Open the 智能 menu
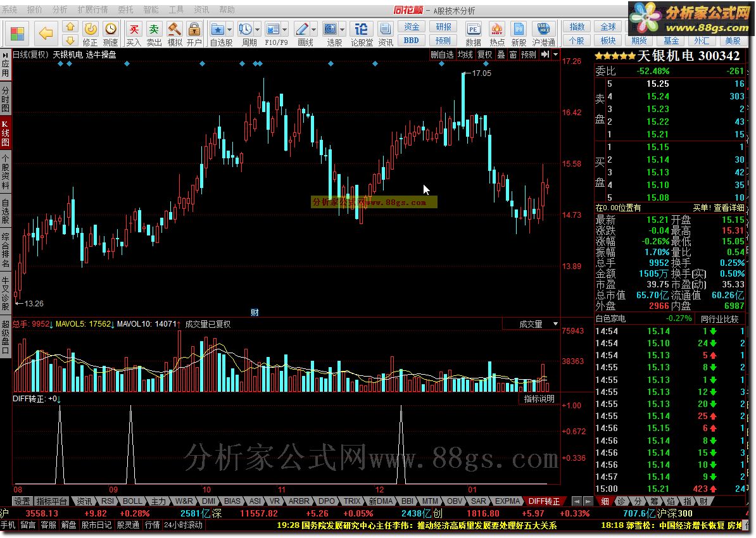Viewport: 756px width, 538px height. [151, 9]
